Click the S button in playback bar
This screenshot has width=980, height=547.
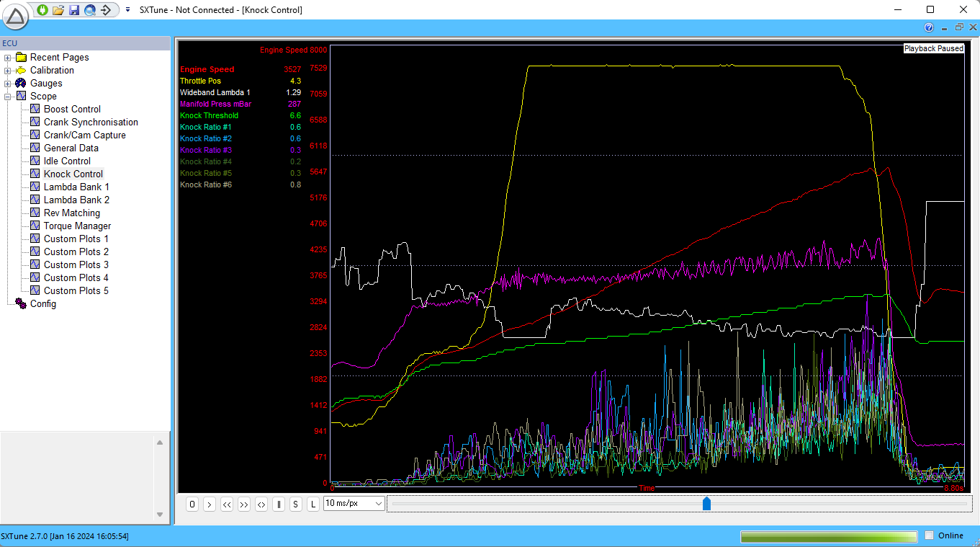coord(296,504)
